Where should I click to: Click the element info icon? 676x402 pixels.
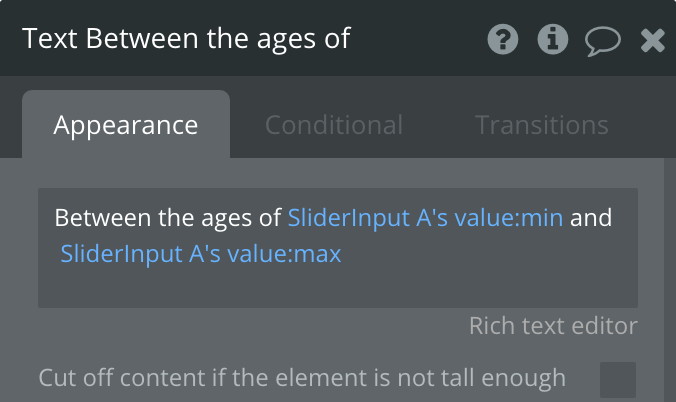pyautogui.click(x=553, y=39)
